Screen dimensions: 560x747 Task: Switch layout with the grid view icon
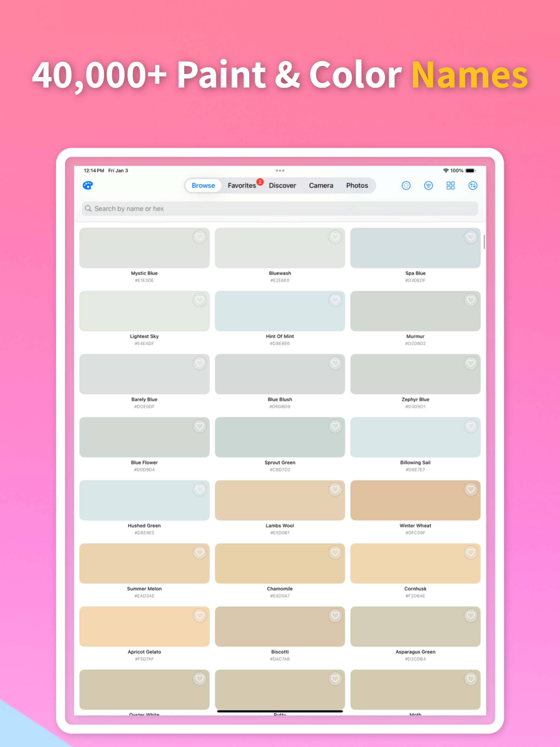coord(451,185)
